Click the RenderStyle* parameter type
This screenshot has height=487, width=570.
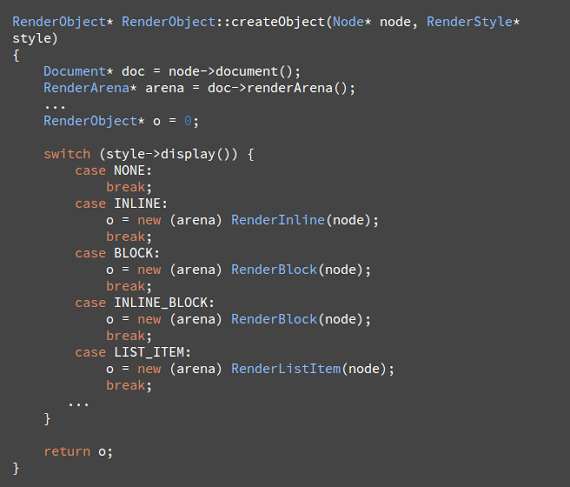[x=473, y=22]
